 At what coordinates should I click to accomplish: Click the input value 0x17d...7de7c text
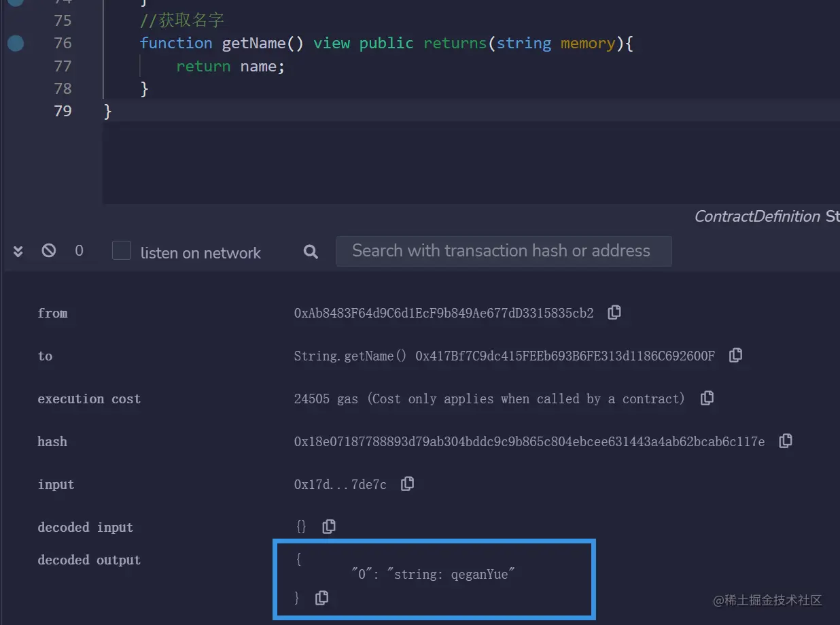click(340, 484)
